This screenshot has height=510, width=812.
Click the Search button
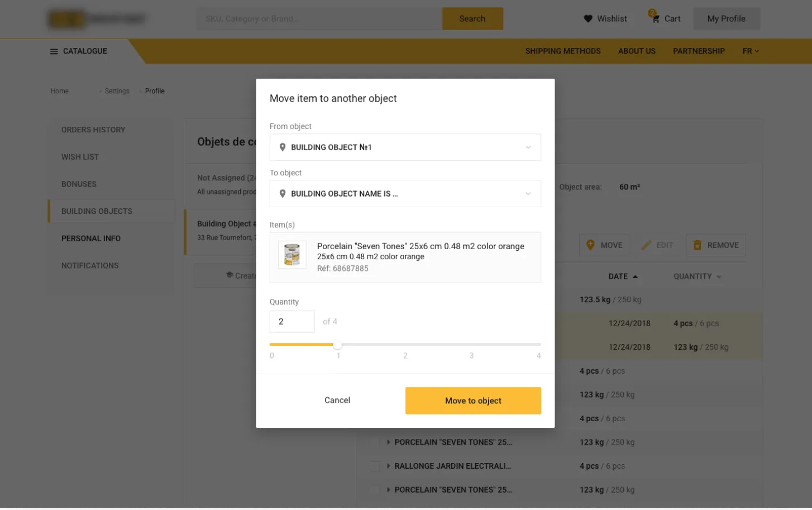(472, 19)
